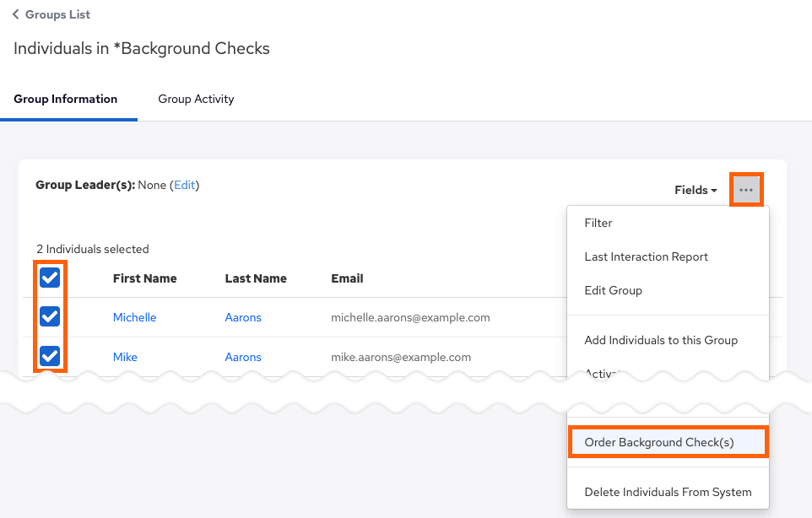Toggle the select-all checkbox in header
The width and height of the screenshot is (812, 518).
click(x=50, y=278)
